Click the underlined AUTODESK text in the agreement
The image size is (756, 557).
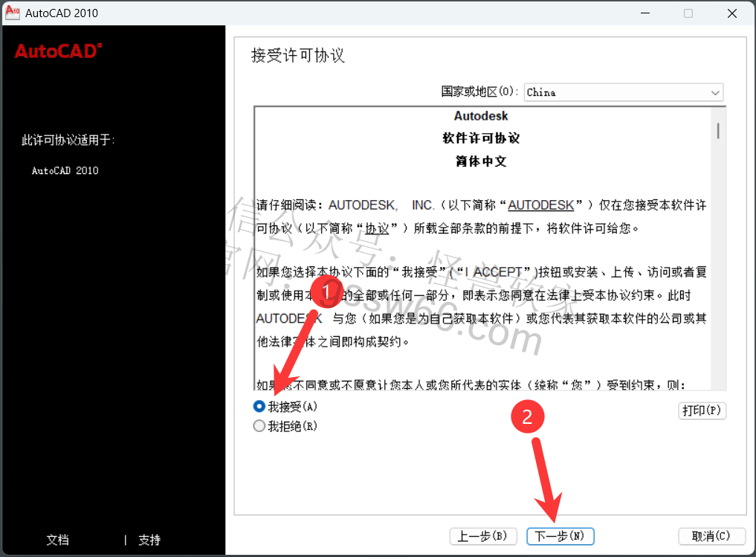tap(540, 205)
